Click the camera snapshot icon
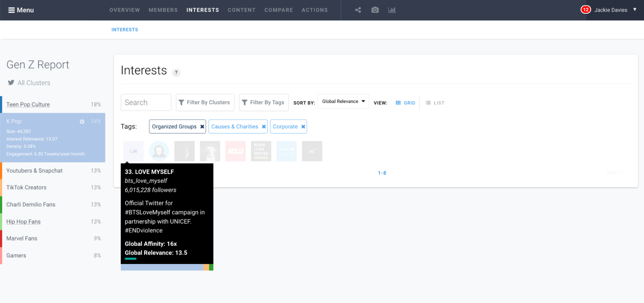Screen dimensions: 644x303 (375, 10)
